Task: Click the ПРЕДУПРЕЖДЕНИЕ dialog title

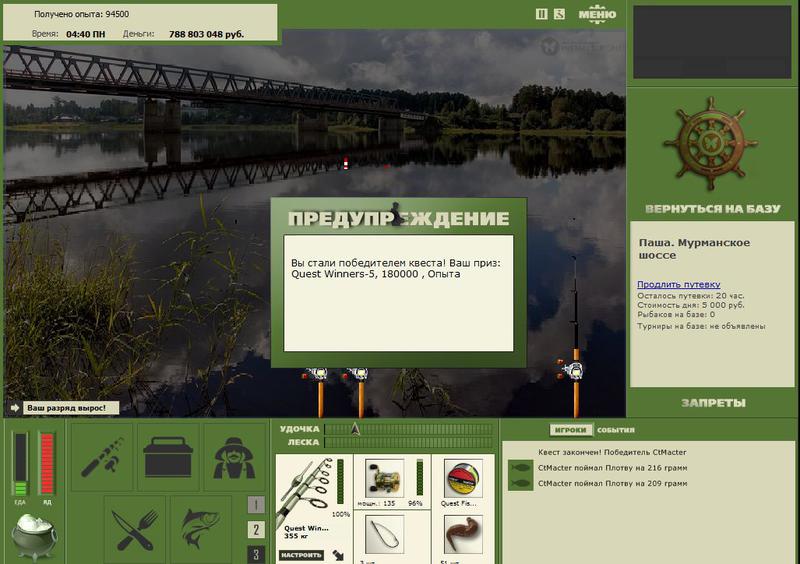Action: 398,219
